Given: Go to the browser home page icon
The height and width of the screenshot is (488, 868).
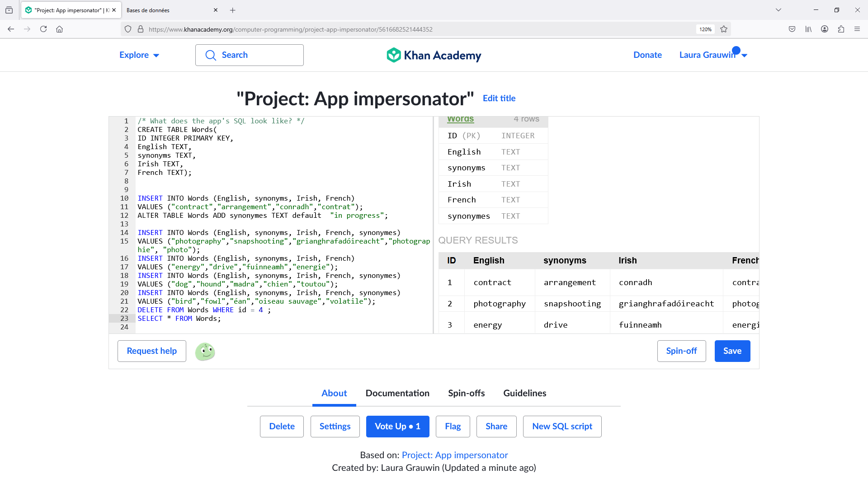Looking at the screenshot, I should [59, 29].
